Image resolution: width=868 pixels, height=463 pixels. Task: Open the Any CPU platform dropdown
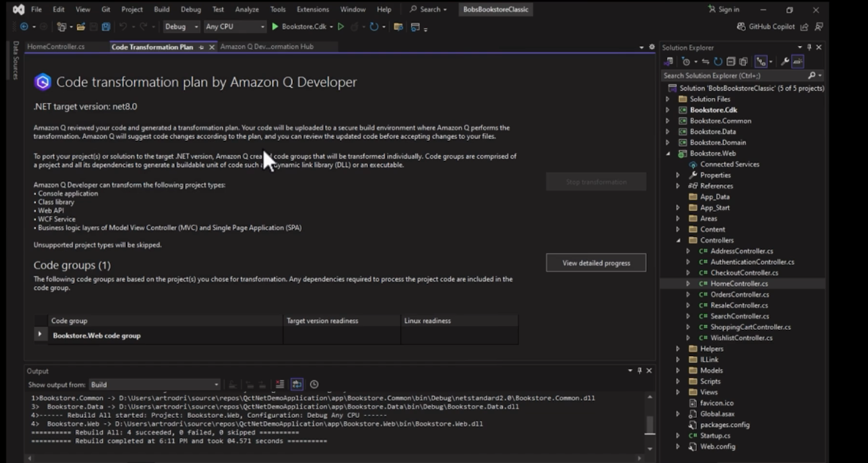click(236, 26)
